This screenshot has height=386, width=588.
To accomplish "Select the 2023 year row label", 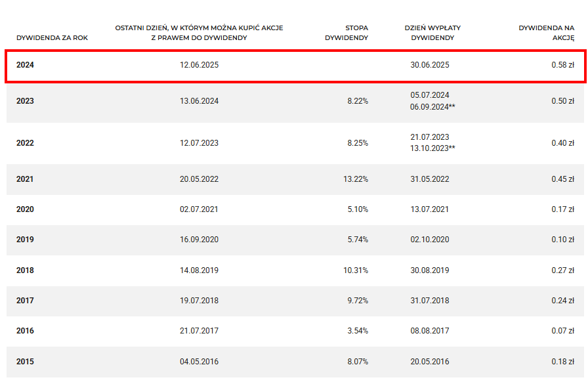I will click(25, 101).
